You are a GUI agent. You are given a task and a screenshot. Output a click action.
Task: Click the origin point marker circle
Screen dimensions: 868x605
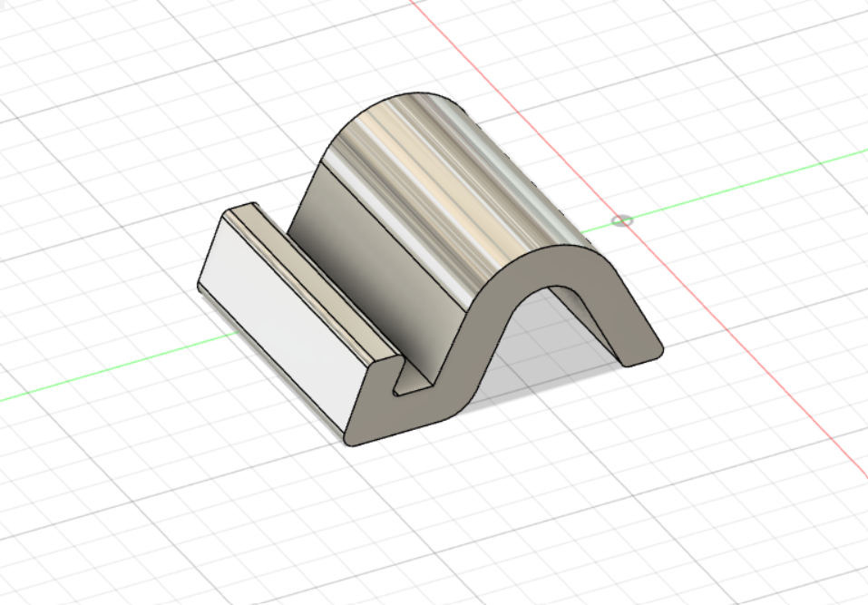pyautogui.click(x=622, y=220)
